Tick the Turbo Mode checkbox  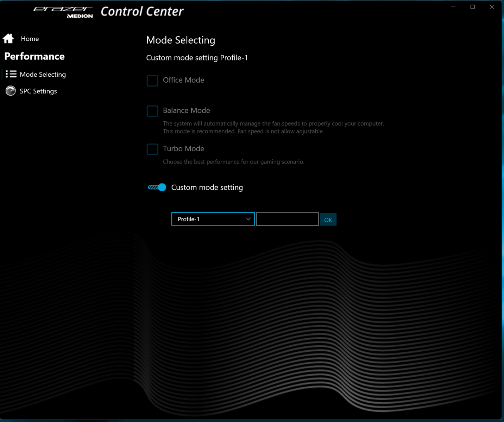coord(152,149)
